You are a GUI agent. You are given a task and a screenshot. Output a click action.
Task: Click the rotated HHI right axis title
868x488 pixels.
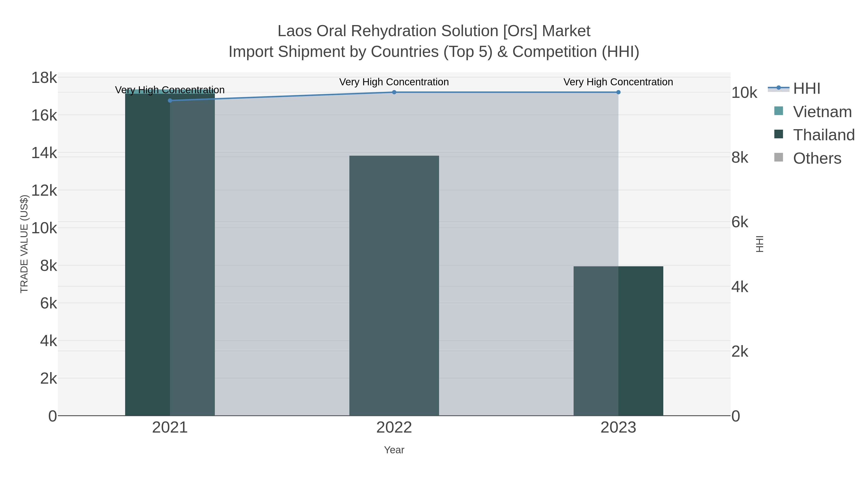[759, 244]
